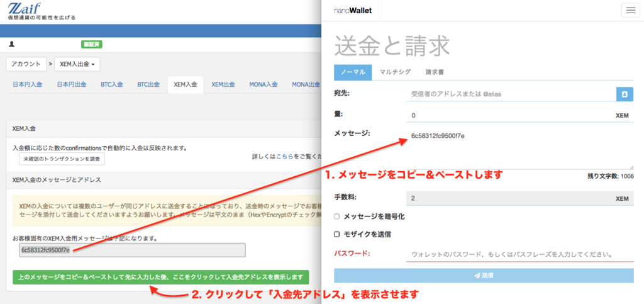
Task: Open the こちら link
Action: point(285,157)
